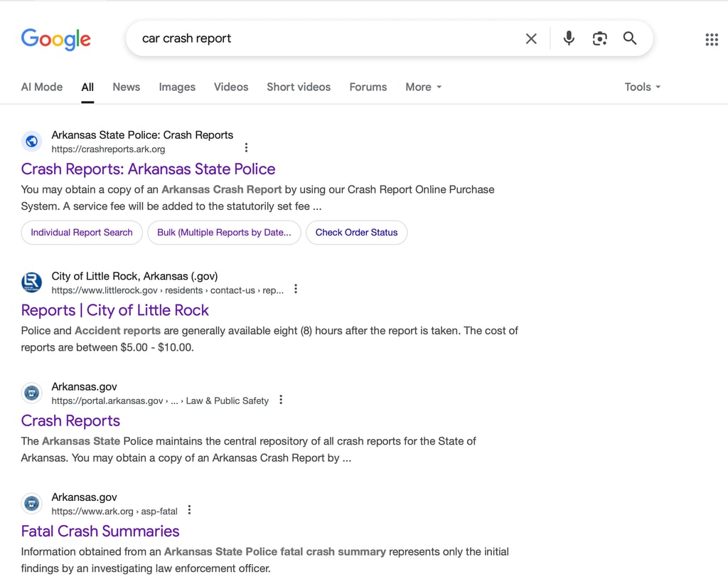Screen dimensions: 728x577
Task: Open Crash Reports: Arkansas State Police link
Action: tap(148, 169)
